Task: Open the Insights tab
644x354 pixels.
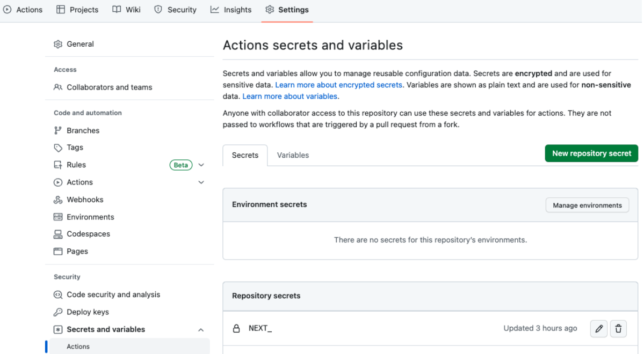Action: (231, 10)
